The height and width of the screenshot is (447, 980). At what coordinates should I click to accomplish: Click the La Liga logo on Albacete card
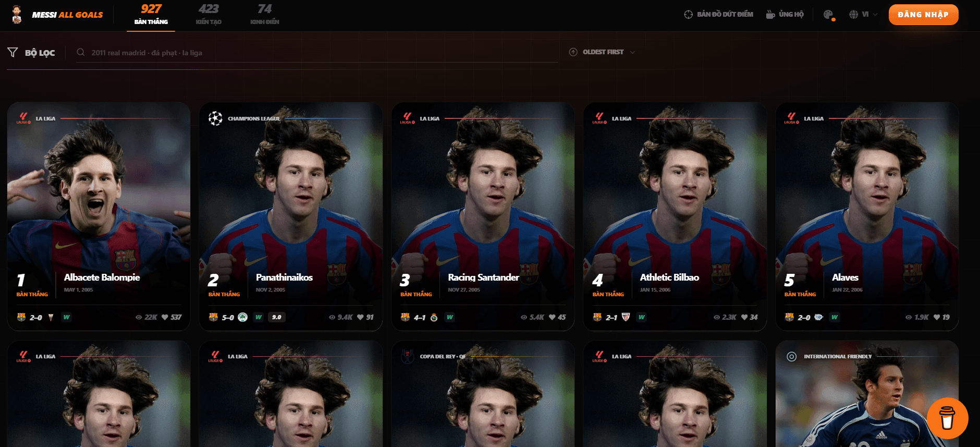[x=23, y=118]
